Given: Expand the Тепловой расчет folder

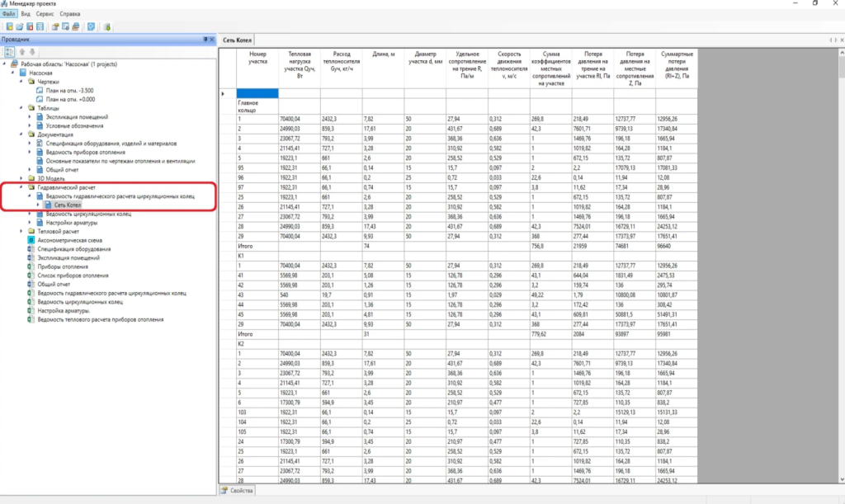Looking at the screenshot, I should pos(21,232).
